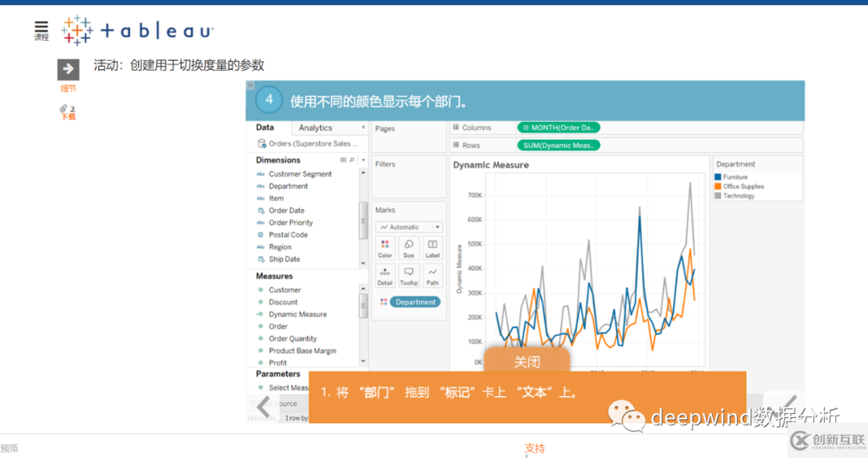Open the paperclip downloads link
Screen dimensions: 868x458
coord(68,112)
